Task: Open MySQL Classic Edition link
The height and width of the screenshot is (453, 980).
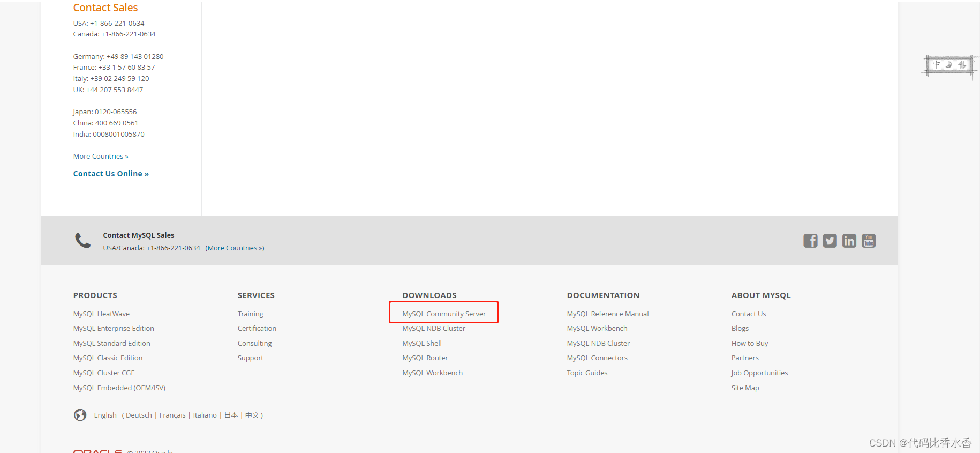Action: tap(108, 358)
